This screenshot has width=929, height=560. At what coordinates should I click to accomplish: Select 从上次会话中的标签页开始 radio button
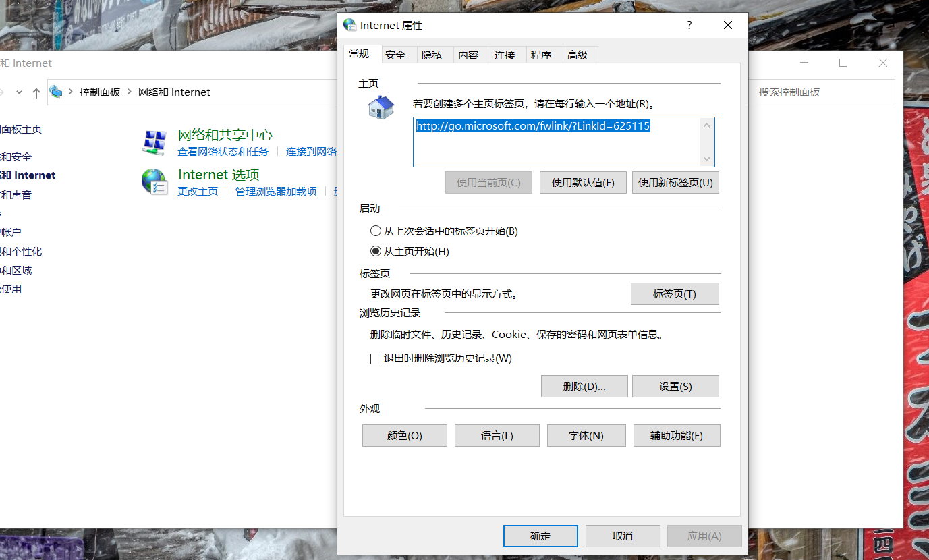[x=376, y=231]
